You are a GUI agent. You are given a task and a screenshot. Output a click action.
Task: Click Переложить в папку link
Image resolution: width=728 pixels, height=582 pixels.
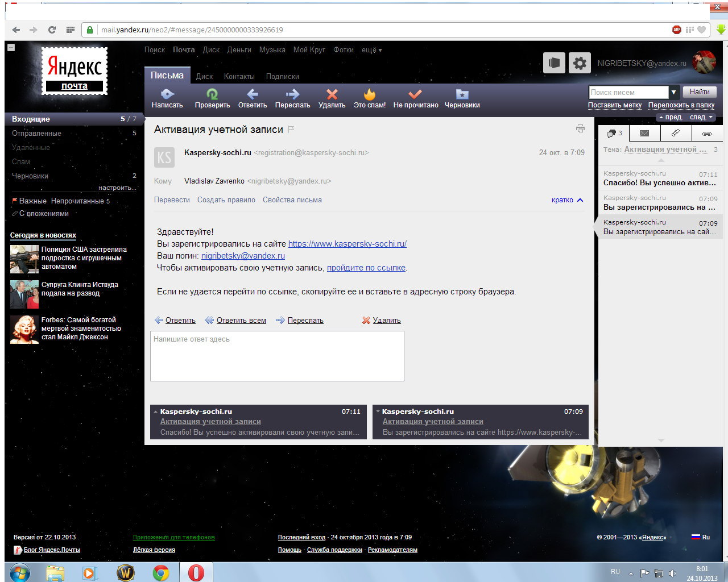click(x=681, y=105)
